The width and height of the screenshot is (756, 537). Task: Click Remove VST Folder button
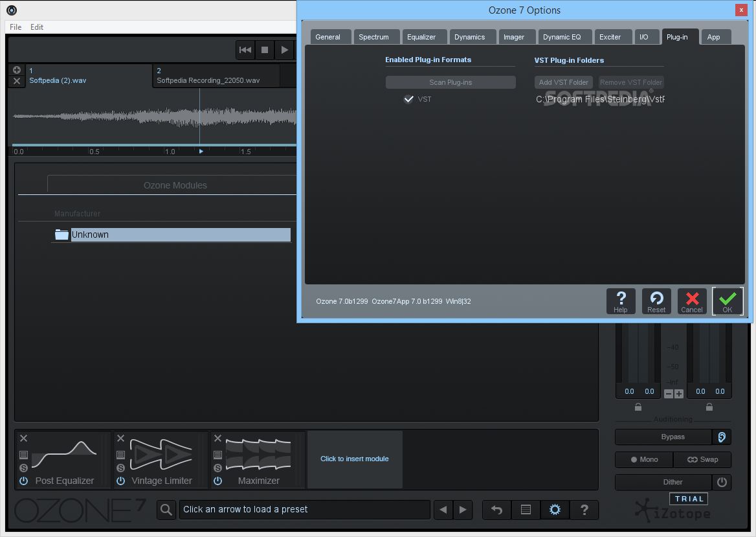(x=631, y=82)
